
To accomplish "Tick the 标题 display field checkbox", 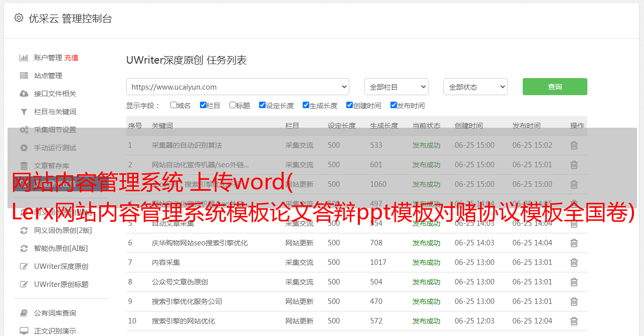I will coord(233,105).
